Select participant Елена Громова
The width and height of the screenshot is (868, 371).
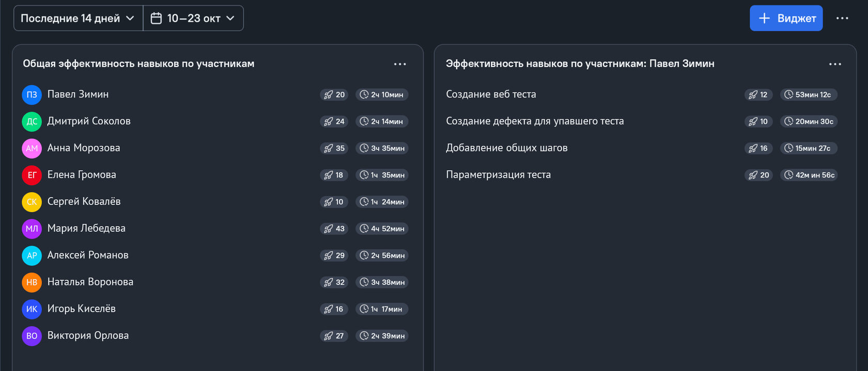point(82,175)
